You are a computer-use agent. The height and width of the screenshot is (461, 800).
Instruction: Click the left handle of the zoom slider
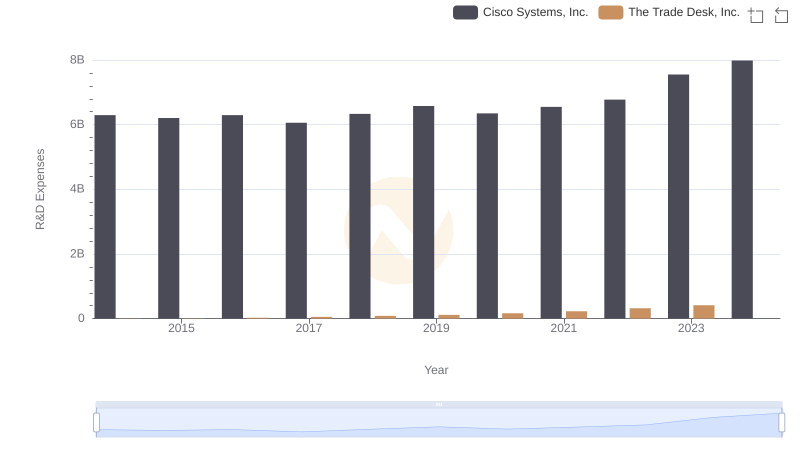[x=96, y=423]
